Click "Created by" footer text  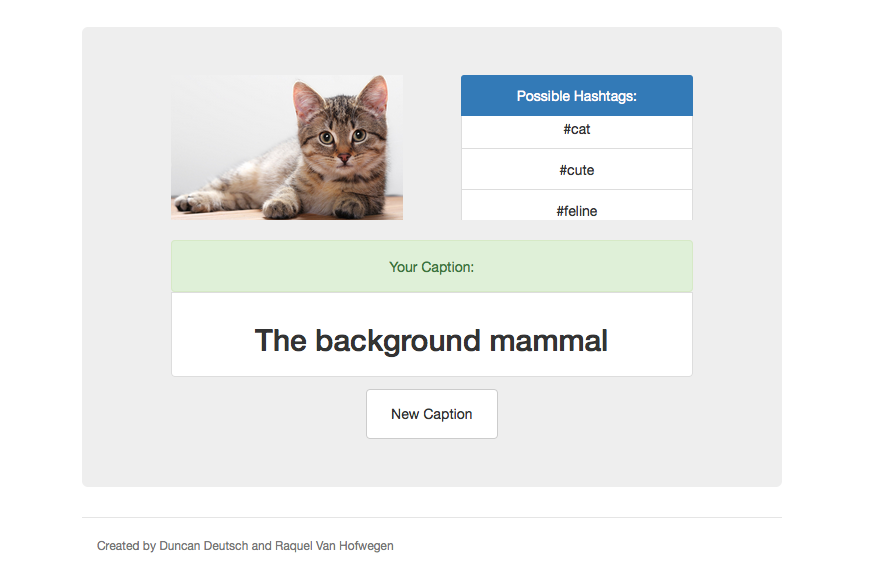[x=126, y=546]
